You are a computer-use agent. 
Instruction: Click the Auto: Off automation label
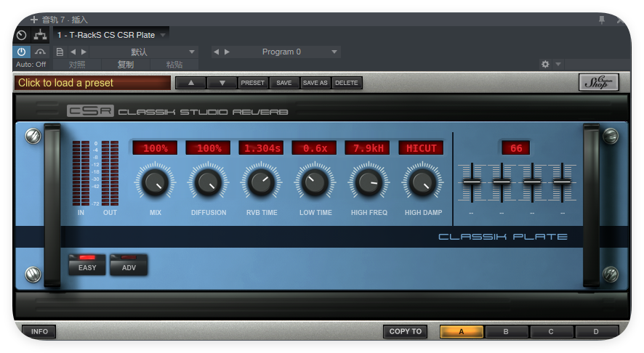pyautogui.click(x=31, y=65)
